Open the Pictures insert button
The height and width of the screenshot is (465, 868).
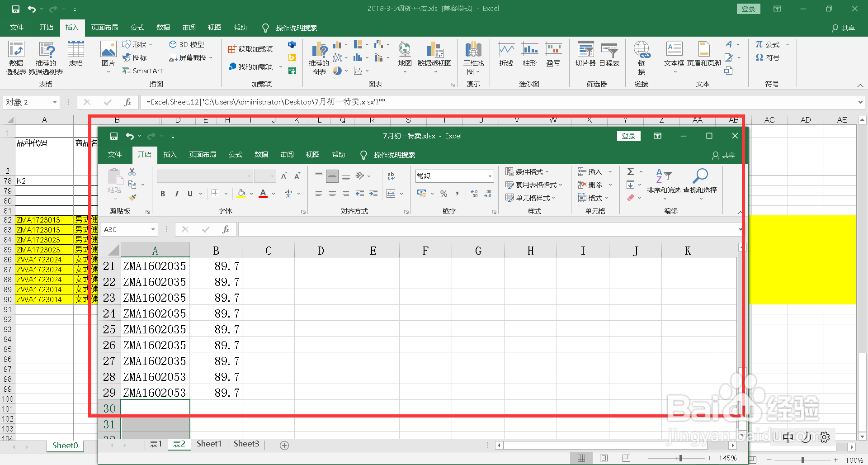click(108, 57)
